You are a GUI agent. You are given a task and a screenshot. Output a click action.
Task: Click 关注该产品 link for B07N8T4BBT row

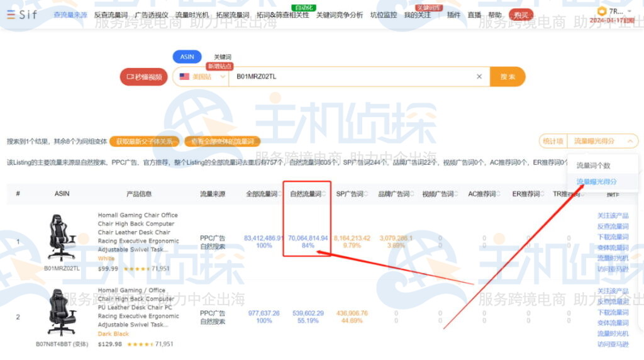click(x=613, y=291)
